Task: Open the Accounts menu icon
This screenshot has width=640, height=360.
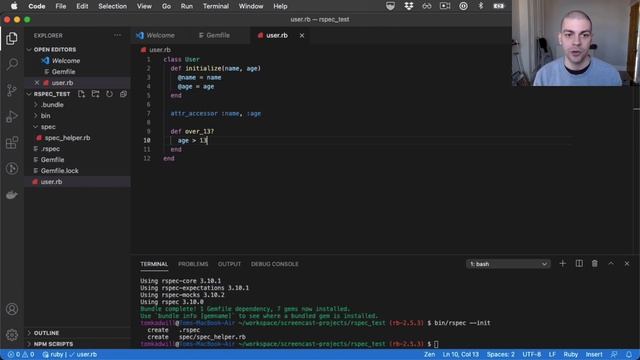Action: pyautogui.click(x=12, y=309)
